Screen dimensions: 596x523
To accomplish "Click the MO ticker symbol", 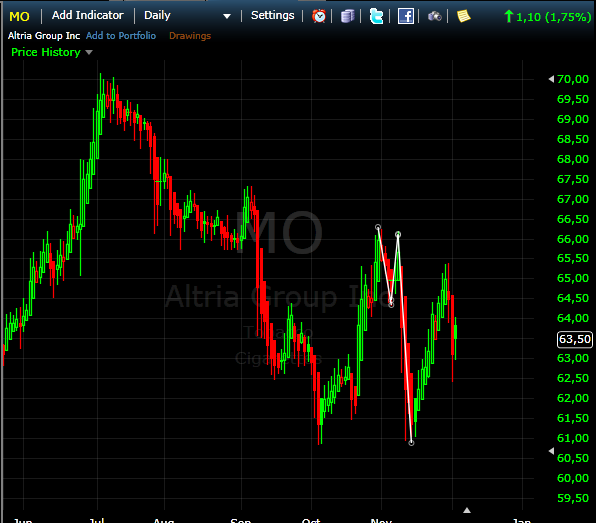I will tap(19, 16).
